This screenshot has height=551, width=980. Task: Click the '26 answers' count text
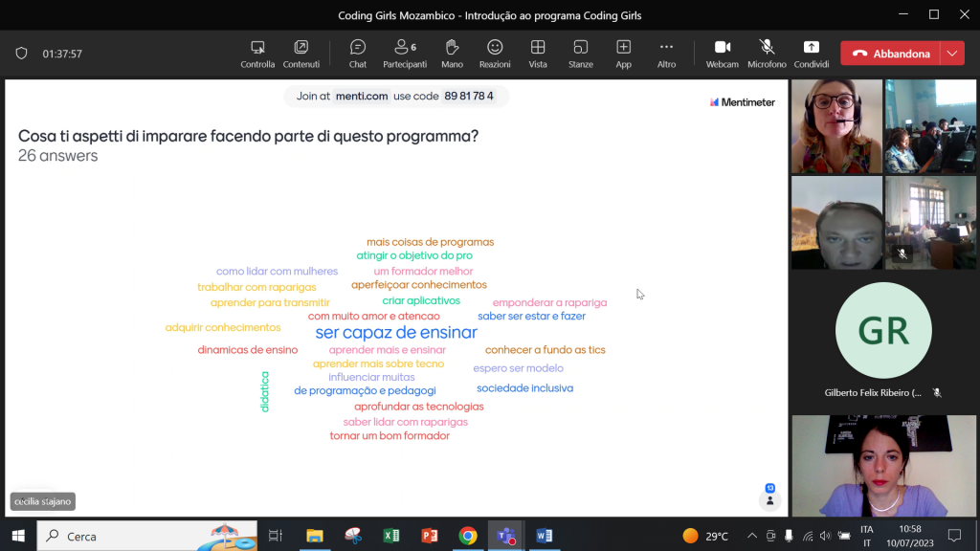pyautogui.click(x=57, y=156)
